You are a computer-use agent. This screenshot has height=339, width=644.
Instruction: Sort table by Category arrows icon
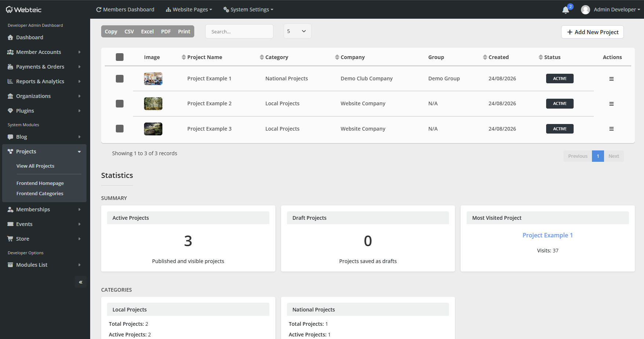[262, 57]
